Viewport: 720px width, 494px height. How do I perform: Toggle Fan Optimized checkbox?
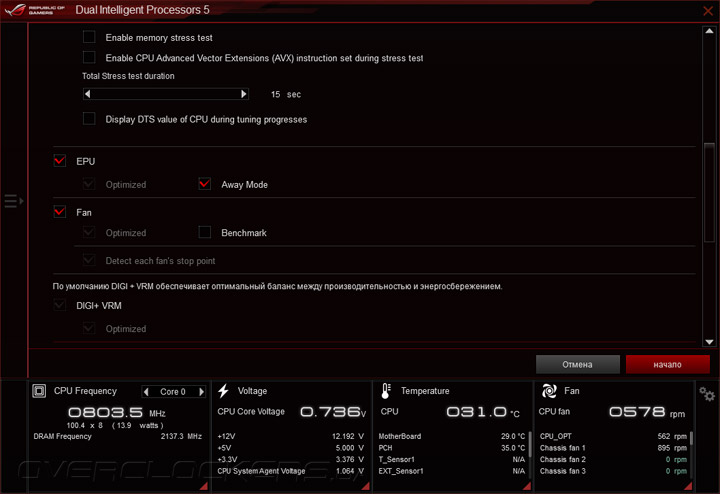click(x=89, y=232)
